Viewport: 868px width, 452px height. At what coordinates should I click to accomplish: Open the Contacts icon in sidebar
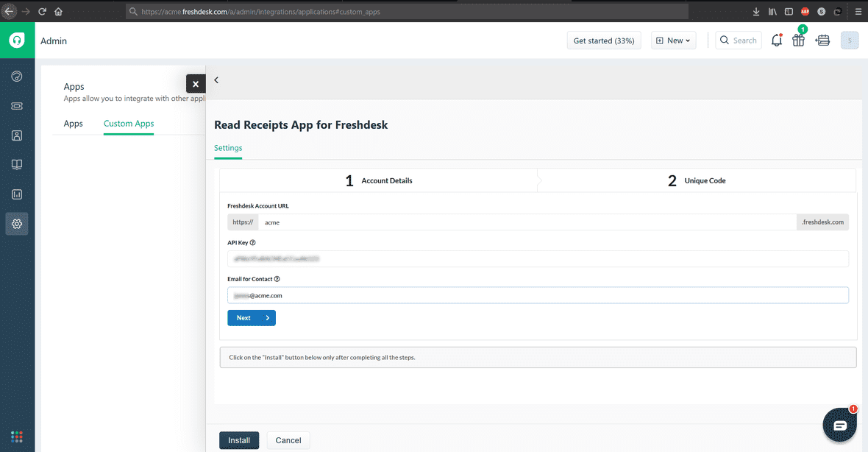(16, 135)
